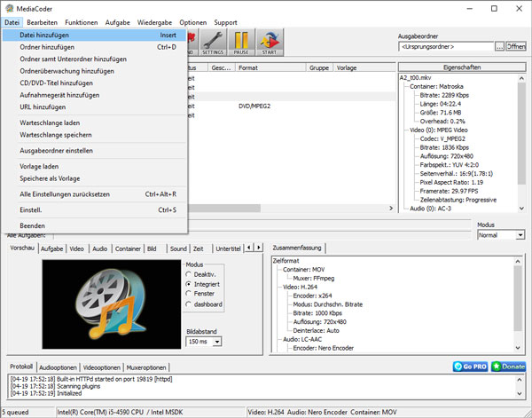Viewport: 532px width, 418px height.
Task: Select Ordnerüberwachung hinzufügen
Action: click(x=94, y=71)
